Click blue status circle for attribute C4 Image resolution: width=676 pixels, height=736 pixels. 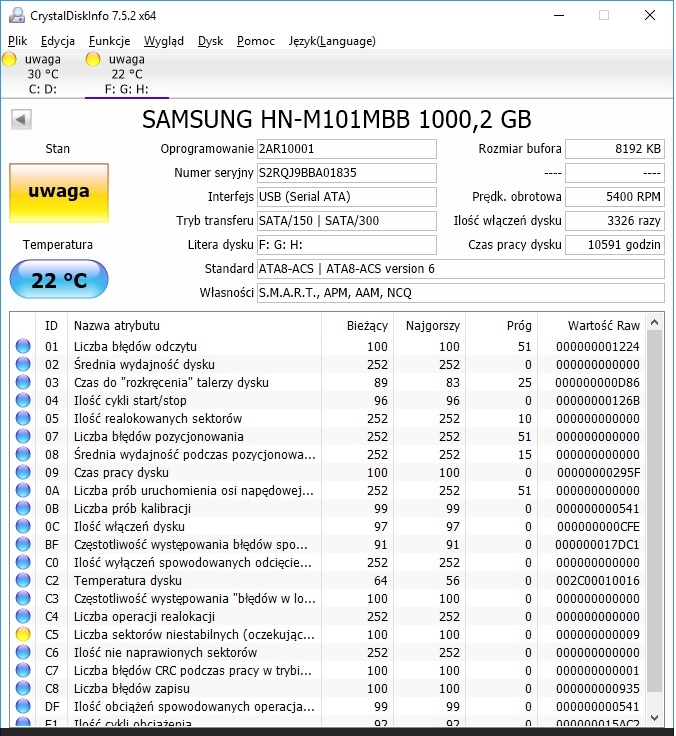(x=23, y=616)
